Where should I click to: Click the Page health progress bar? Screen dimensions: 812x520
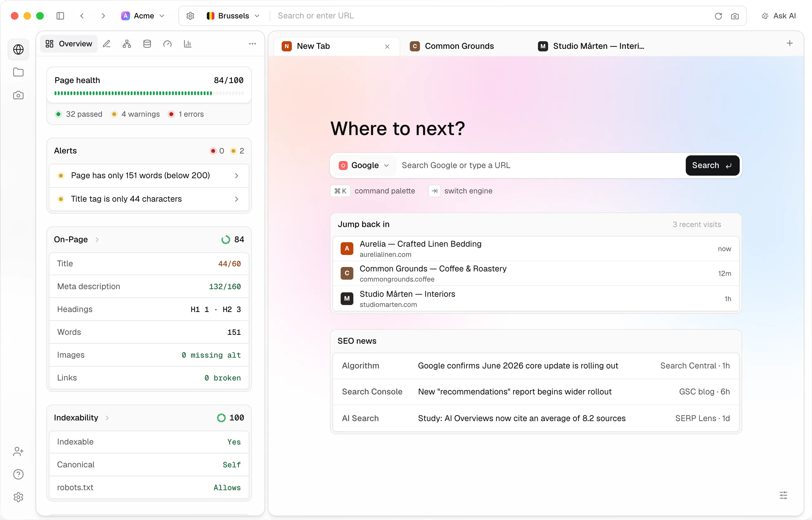pos(149,93)
